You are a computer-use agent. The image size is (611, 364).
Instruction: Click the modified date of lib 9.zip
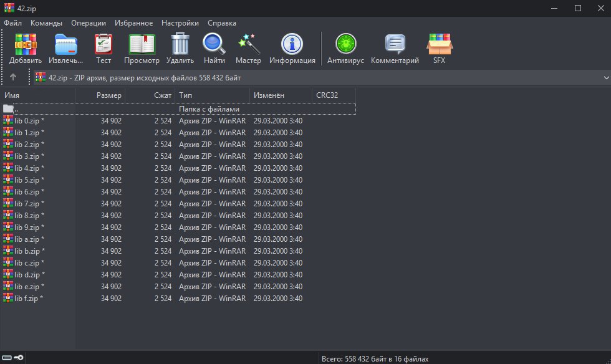coord(278,228)
